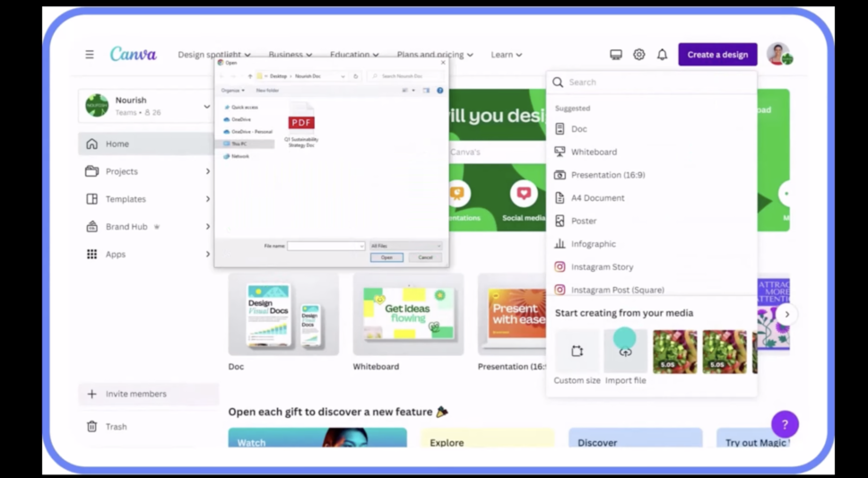Open the Learn menu
This screenshot has height=478, width=868.
click(507, 55)
